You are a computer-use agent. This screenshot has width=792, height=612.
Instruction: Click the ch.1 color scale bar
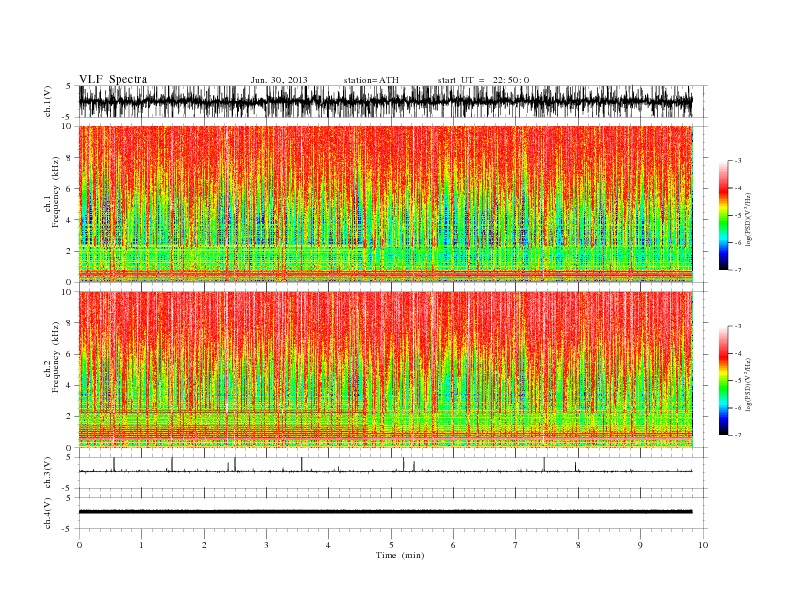tap(723, 216)
